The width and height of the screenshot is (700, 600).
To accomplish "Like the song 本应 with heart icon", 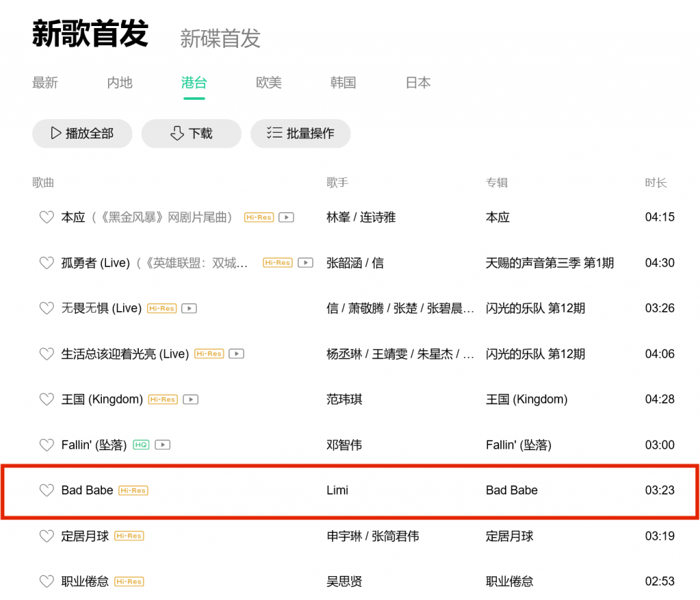I will click(46, 218).
